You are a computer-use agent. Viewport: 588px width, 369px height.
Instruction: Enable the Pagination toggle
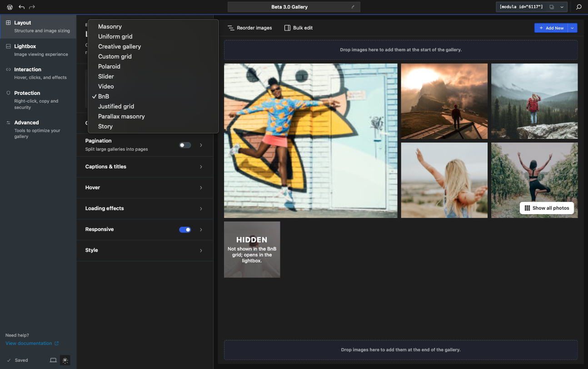(x=185, y=145)
